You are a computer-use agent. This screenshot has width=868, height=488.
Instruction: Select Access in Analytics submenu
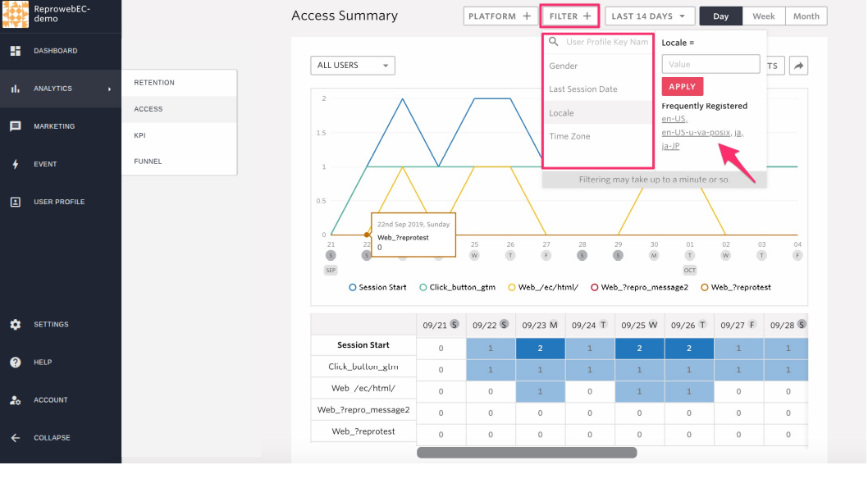coord(180,109)
